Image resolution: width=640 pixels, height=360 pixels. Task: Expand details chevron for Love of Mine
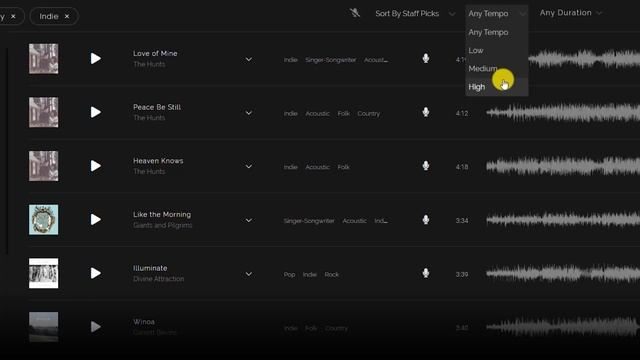click(249, 60)
